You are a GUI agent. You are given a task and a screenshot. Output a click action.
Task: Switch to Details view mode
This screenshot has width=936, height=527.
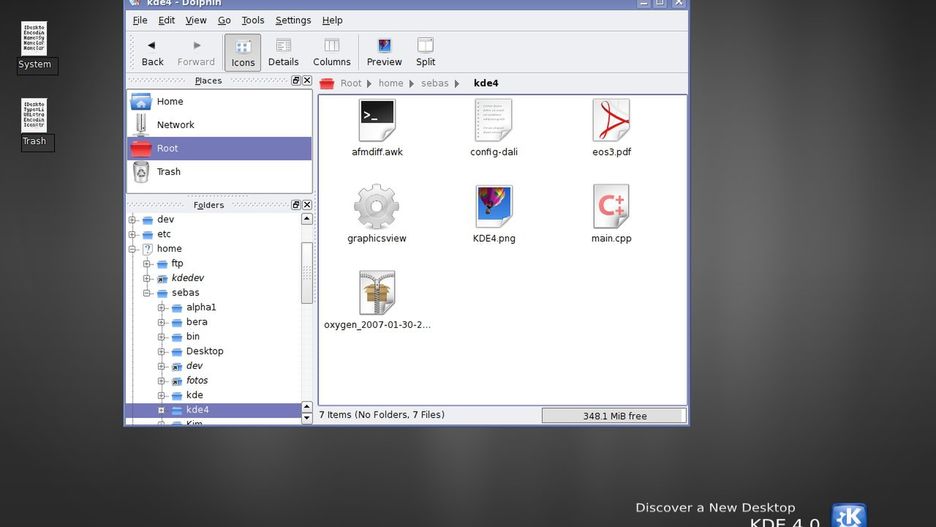283,52
